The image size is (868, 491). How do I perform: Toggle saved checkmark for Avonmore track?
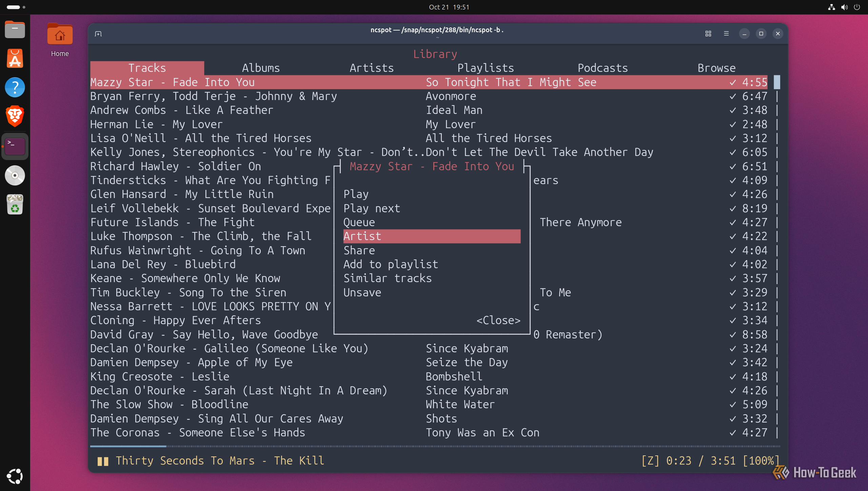(733, 96)
